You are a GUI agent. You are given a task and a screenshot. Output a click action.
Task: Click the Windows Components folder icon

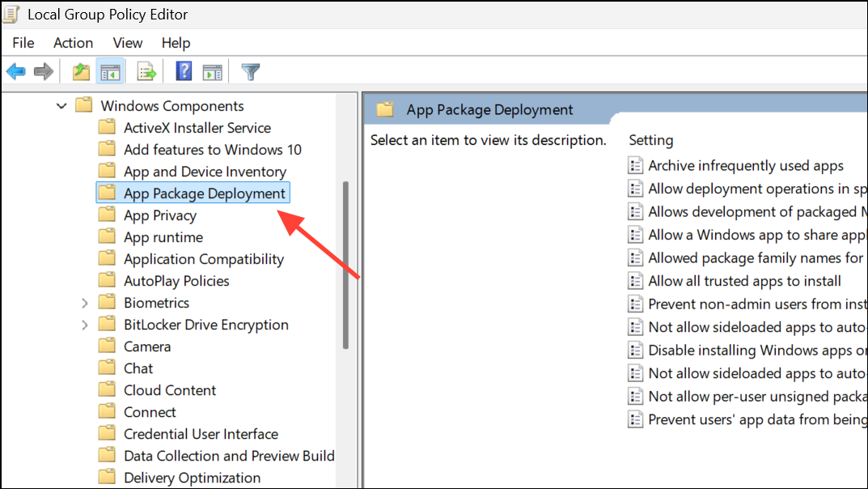84,104
